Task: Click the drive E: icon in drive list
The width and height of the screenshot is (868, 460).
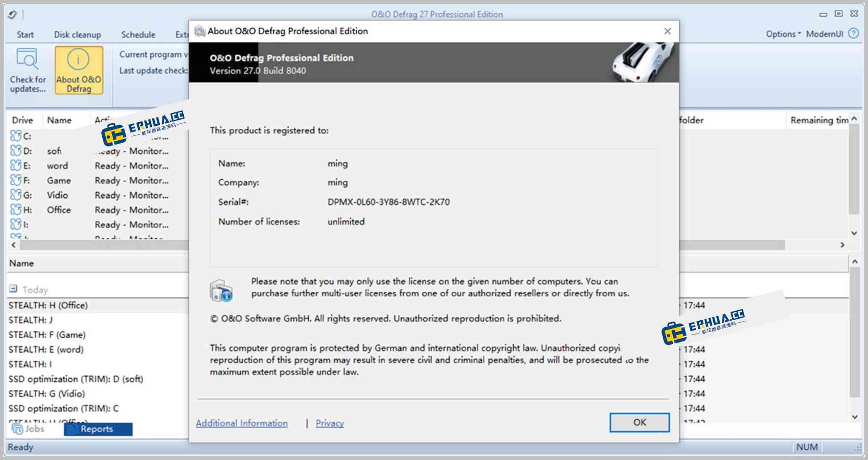Action: [16, 166]
